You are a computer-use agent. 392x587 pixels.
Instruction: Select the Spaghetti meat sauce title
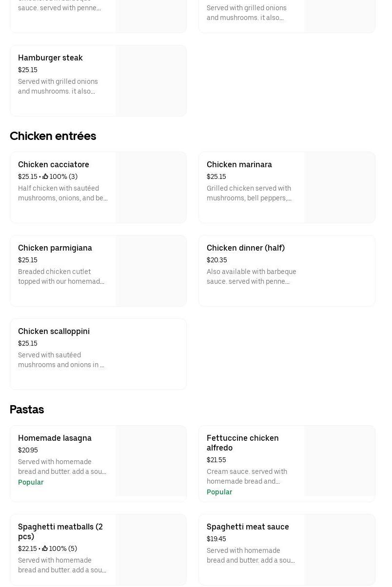[x=248, y=527]
